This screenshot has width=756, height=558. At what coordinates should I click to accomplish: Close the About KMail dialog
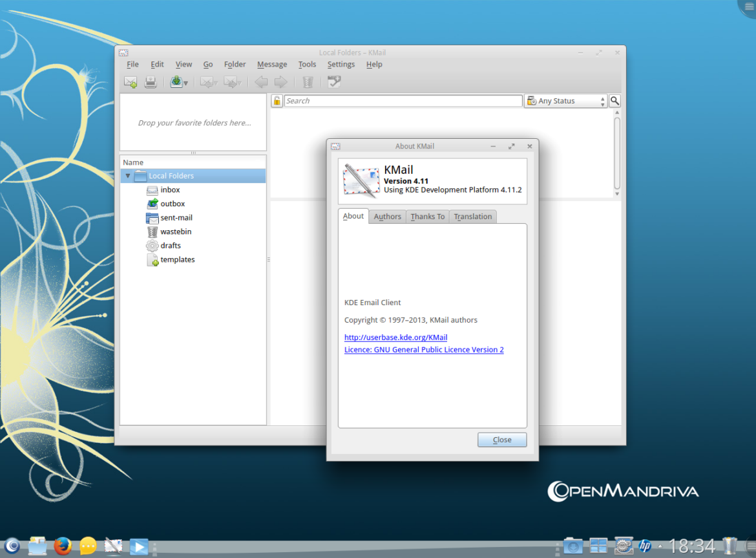[x=501, y=439]
